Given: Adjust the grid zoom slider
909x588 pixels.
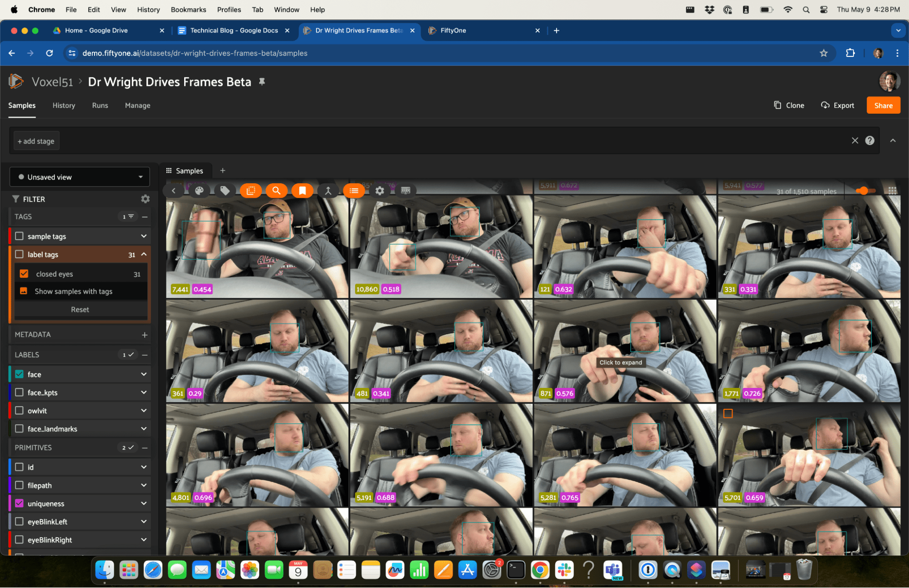Looking at the screenshot, I should coord(863,191).
